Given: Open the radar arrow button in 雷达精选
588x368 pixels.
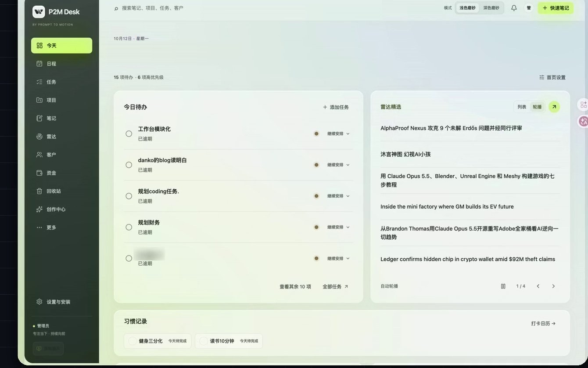Looking at the screenshot, I should pos(554,107).
